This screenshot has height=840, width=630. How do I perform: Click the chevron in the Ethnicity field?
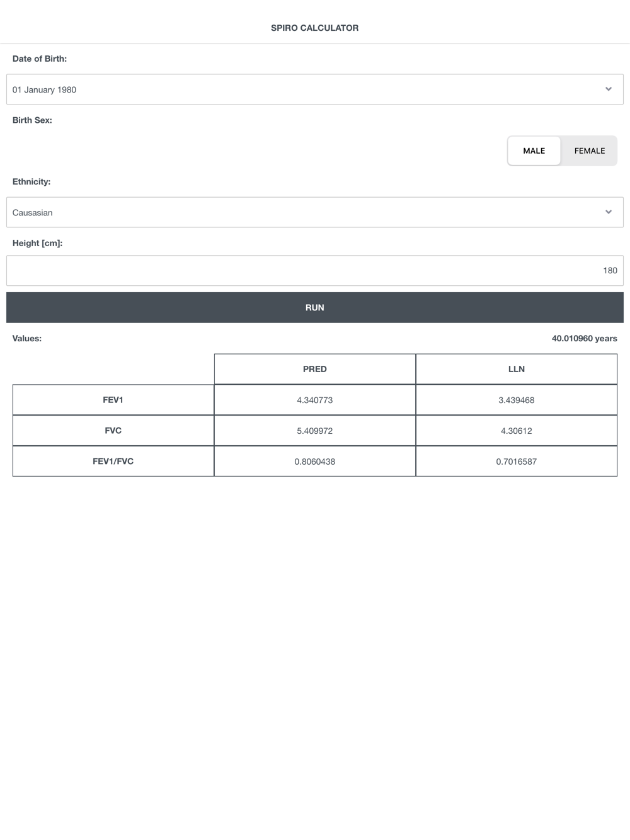point(609,212)
